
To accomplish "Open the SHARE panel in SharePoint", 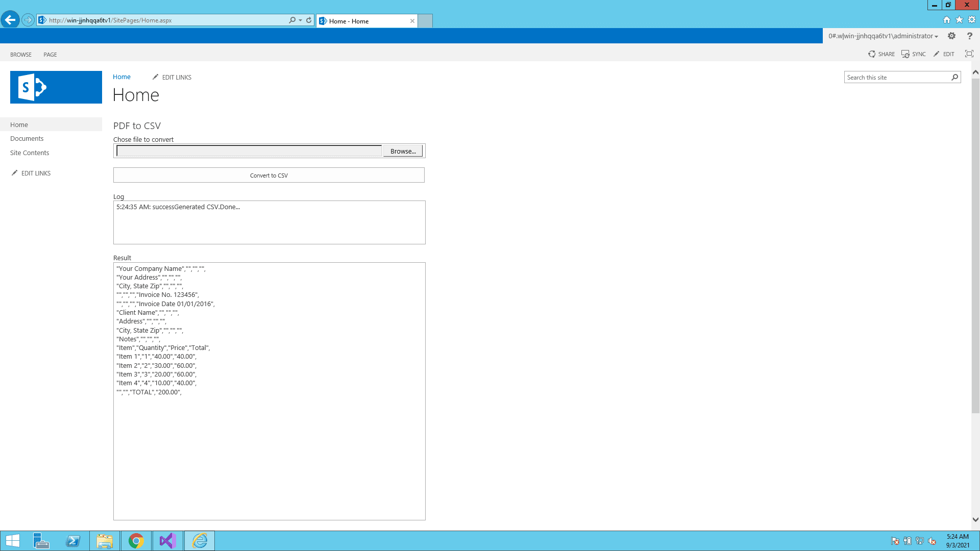I will pos(881,54).
